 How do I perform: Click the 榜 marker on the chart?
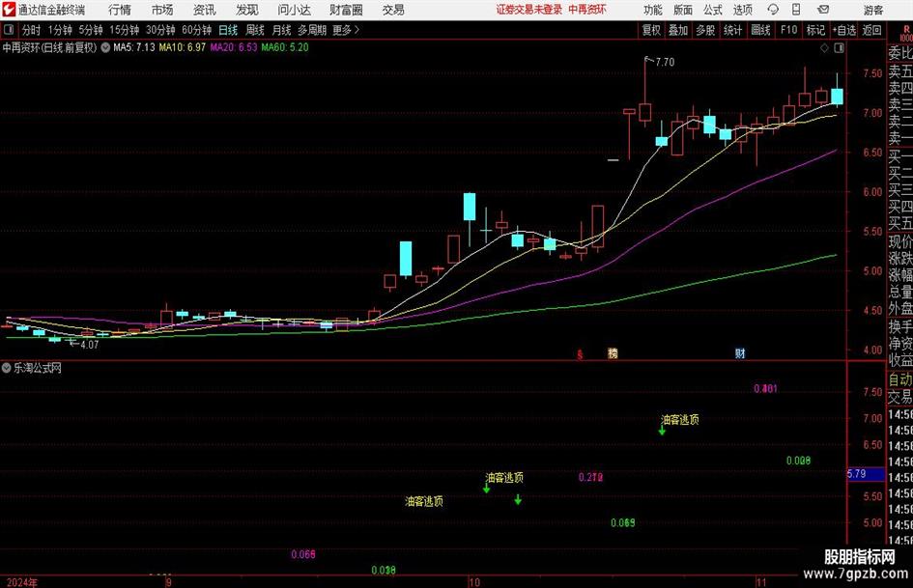click(613, 352)
